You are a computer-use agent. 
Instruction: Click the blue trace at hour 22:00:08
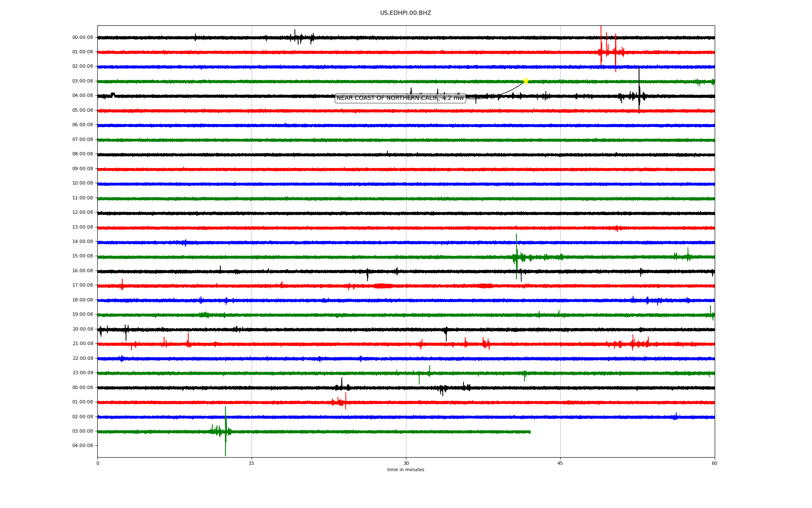pos(406,359)
